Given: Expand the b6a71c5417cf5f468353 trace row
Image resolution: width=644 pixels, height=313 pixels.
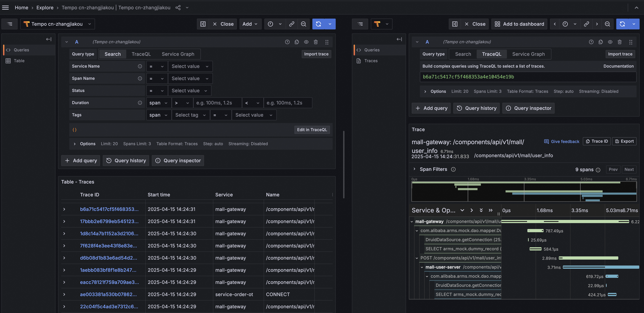Looking at the screenshot, I should click(64, 209).
